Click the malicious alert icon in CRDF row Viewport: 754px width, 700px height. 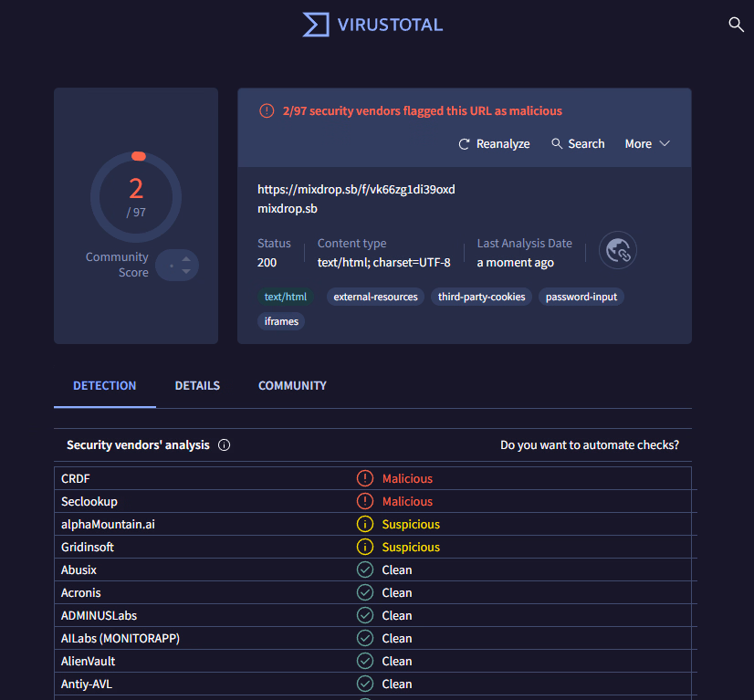click(x=365, y=478)
